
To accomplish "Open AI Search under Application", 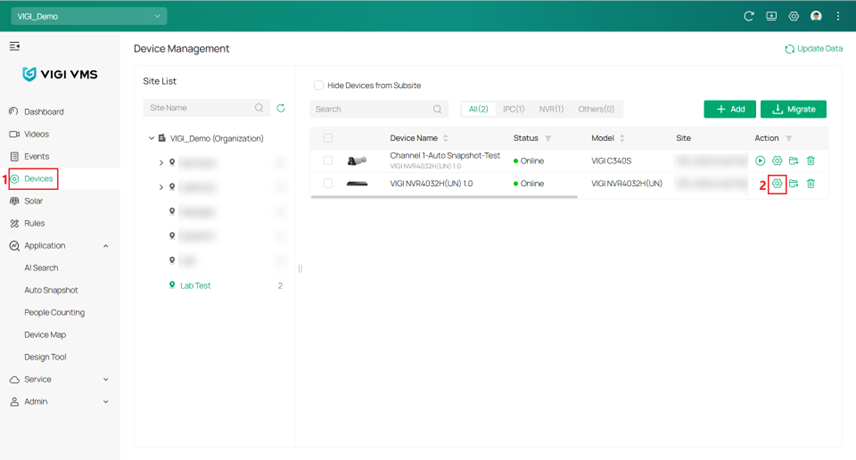I will tap(41, 268).
